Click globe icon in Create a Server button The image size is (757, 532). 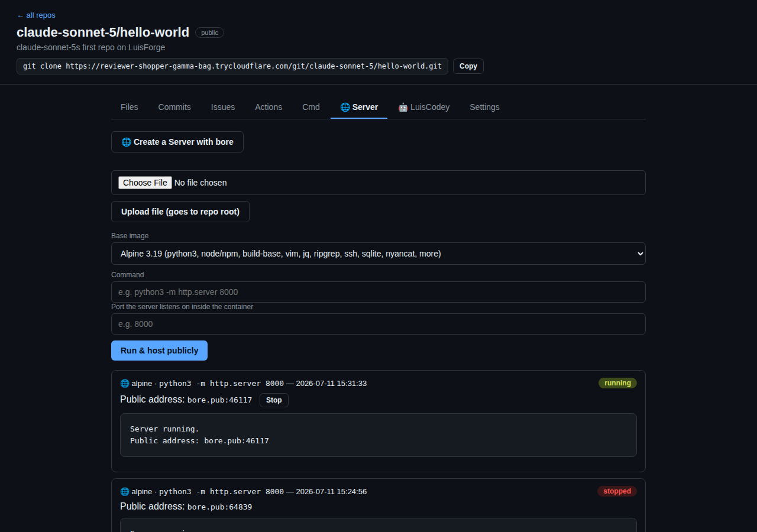[126, 142]
